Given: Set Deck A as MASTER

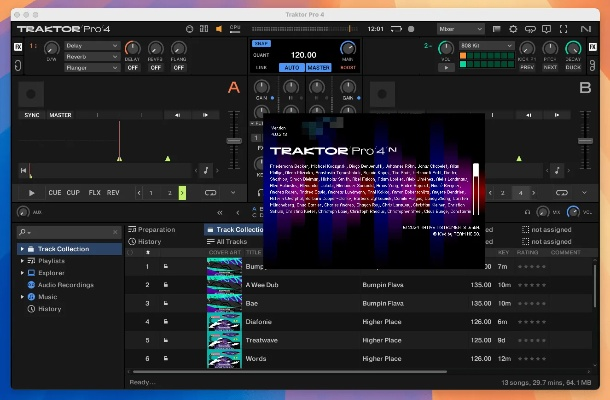Looking at the screenshot, I should 60,115.
